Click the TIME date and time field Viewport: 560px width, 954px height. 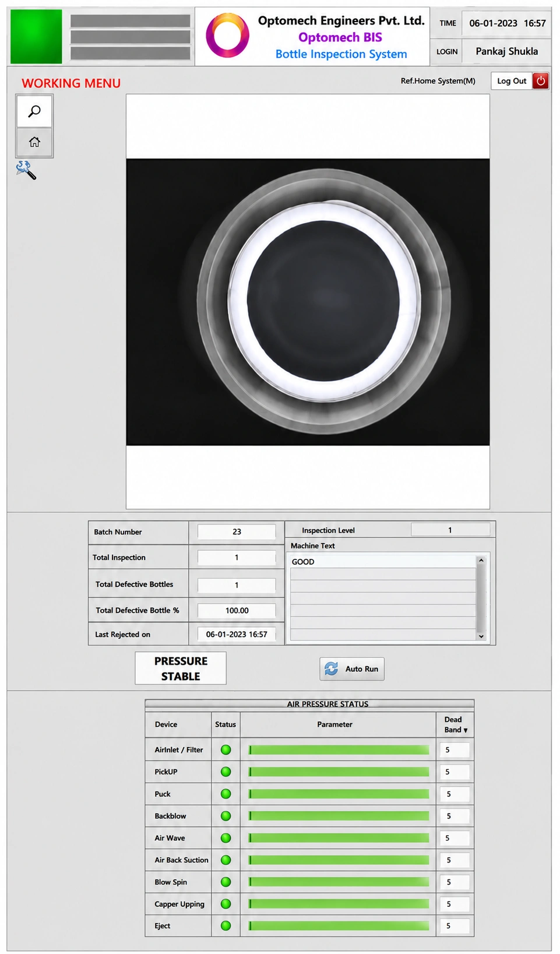pyautogui.click(x=506, y=23)
